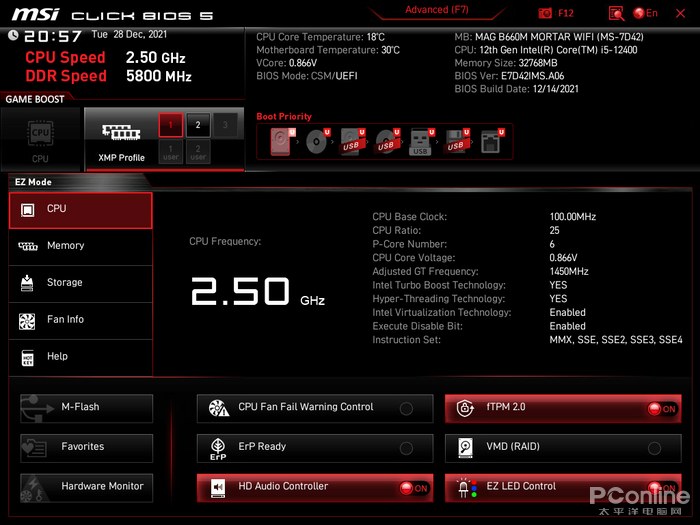Toggle the EZ LED Control switch
The image size is (700, 525).
(662, 488)
